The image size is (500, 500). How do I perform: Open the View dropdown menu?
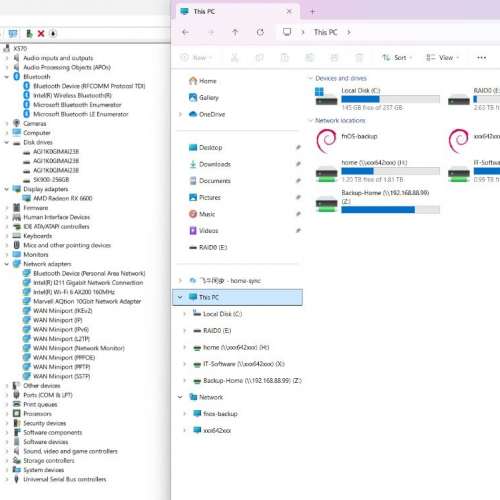pos(442,58)
